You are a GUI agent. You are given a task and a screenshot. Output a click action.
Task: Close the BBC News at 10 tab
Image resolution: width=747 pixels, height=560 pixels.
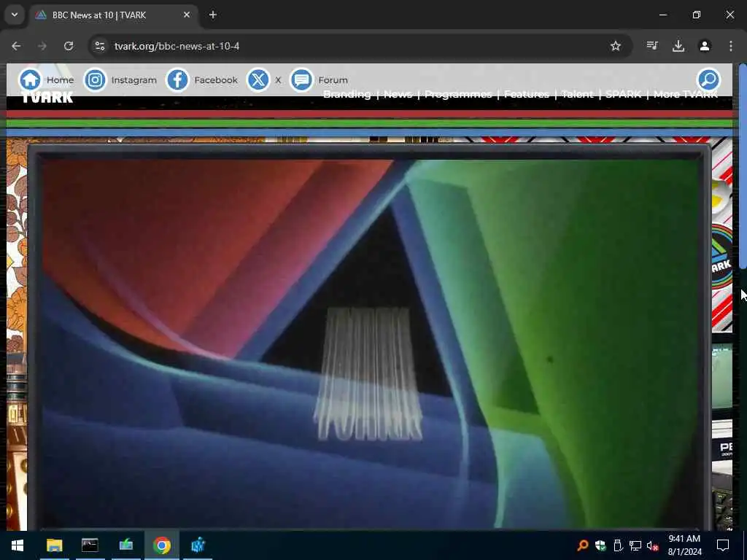[x=187, y=15]
